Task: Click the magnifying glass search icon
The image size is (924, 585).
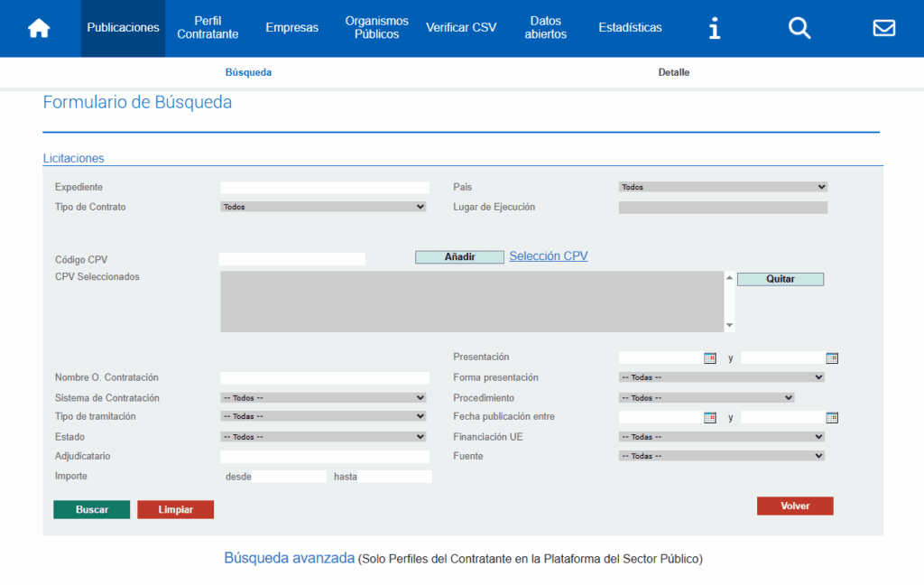Action: [799, 28]
